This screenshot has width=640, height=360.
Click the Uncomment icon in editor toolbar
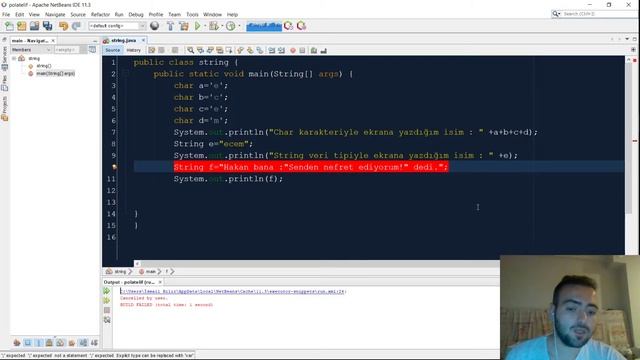(x=323, y=50)
